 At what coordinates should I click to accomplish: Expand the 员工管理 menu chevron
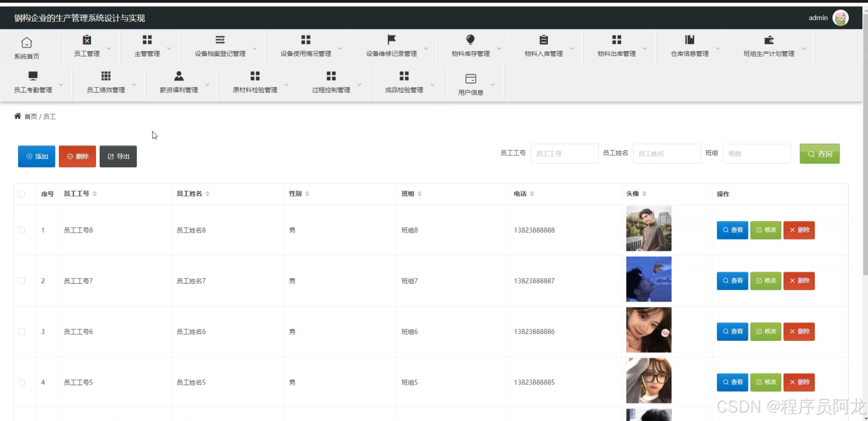tap(109, 49)
